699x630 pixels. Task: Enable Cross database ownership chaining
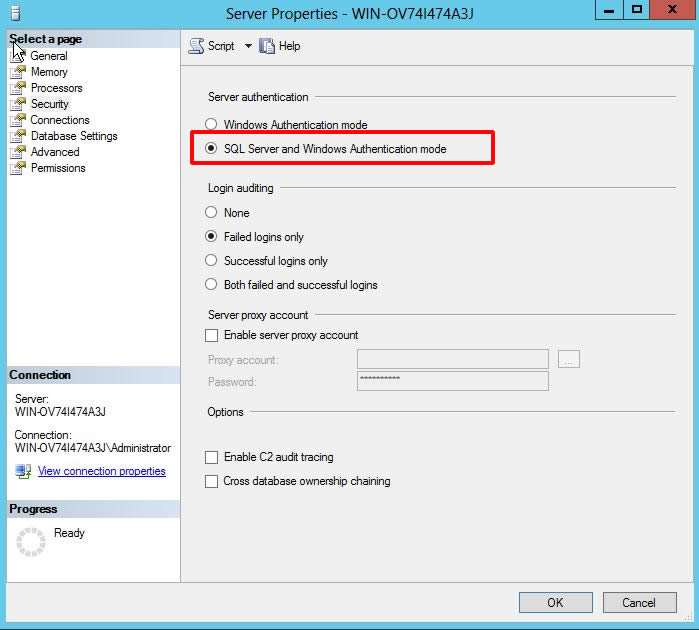coord(211,482)
